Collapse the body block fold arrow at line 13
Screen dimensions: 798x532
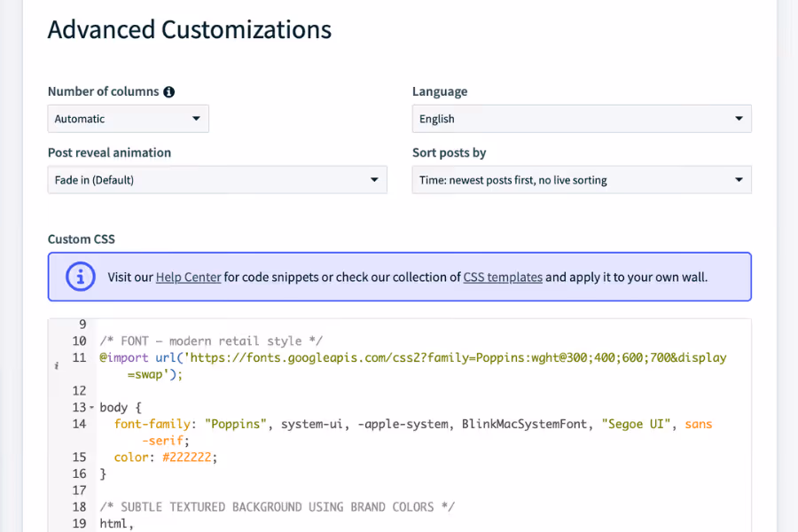pos(91,407)
